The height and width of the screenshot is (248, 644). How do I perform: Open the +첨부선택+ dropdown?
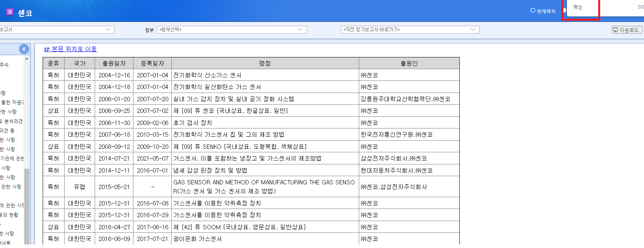pyautogui.click(x=232, y=30)
